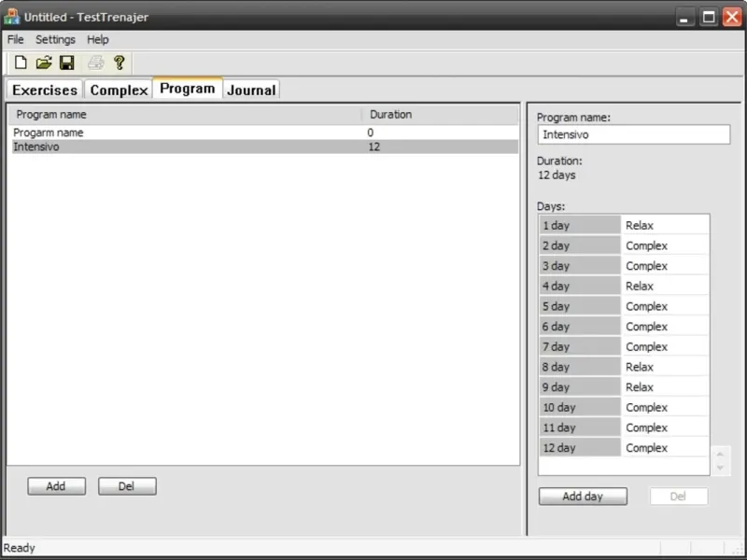Select the '2 day' row cell

coord(580,245)
